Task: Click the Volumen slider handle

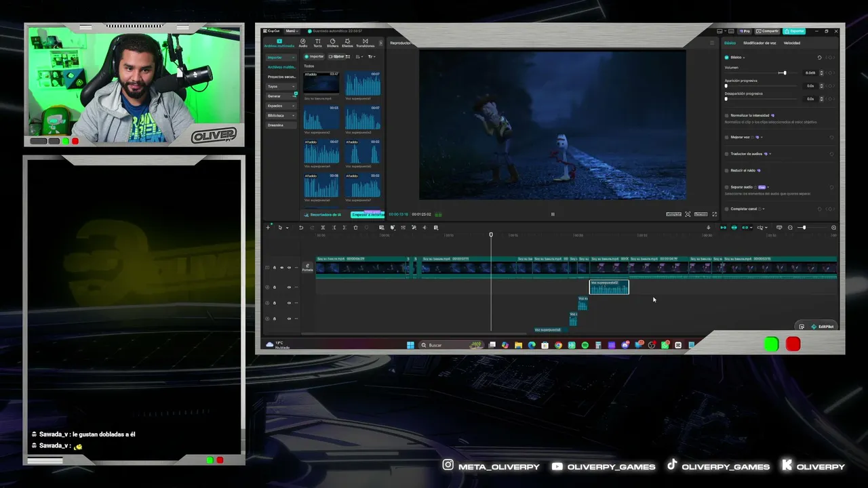Action: [x=785, y=73]
